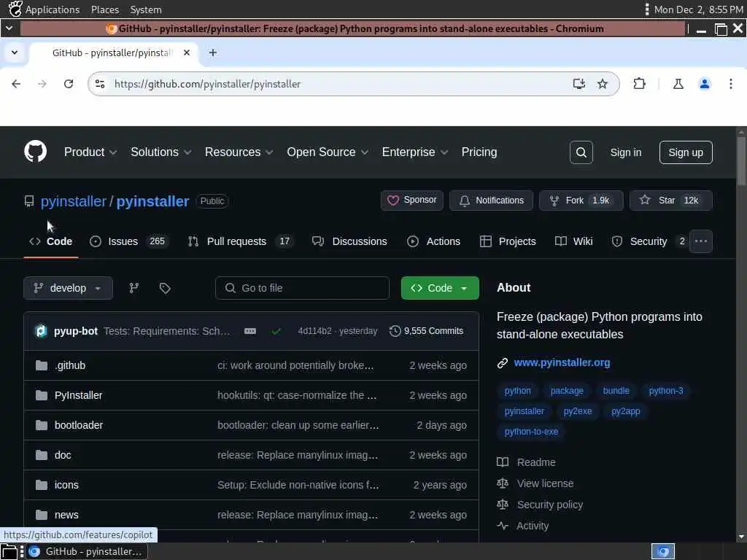The image size is (747, 560).
Task: Open the .github folder
Action: coord(70,366)
